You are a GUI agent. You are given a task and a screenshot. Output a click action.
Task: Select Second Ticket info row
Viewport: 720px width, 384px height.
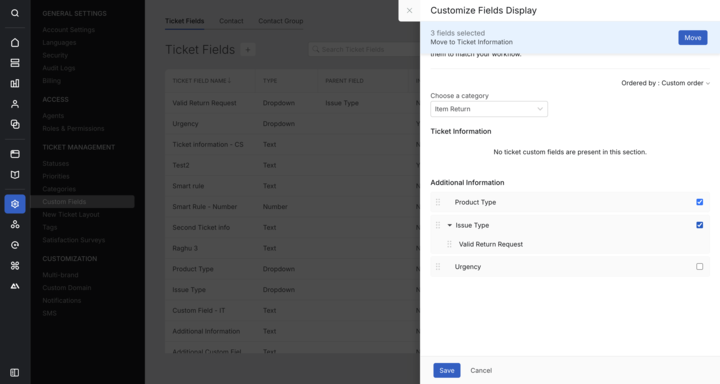point(292,227)
